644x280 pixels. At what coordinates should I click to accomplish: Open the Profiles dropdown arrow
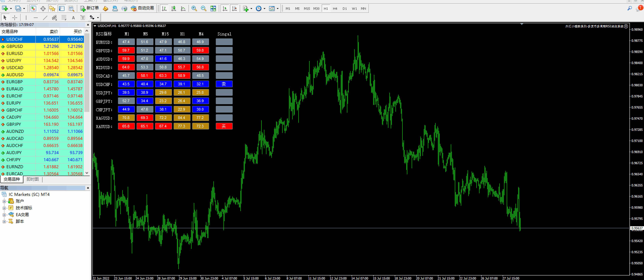(24, 8)
